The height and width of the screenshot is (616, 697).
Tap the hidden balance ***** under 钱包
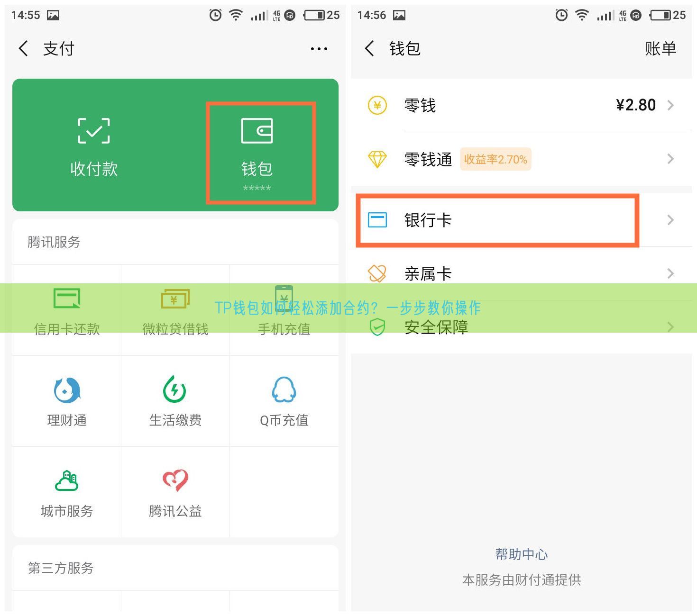(x=257, y=188)
